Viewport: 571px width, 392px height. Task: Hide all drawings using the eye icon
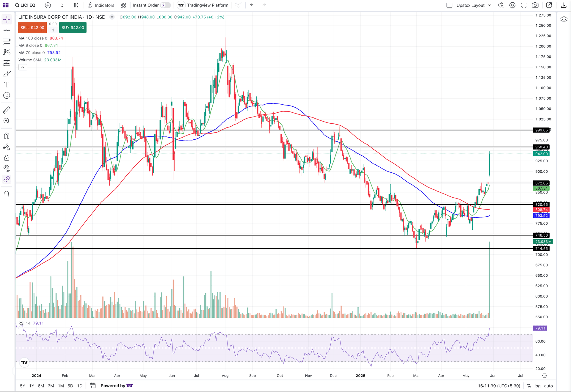[x=7, y=169]
